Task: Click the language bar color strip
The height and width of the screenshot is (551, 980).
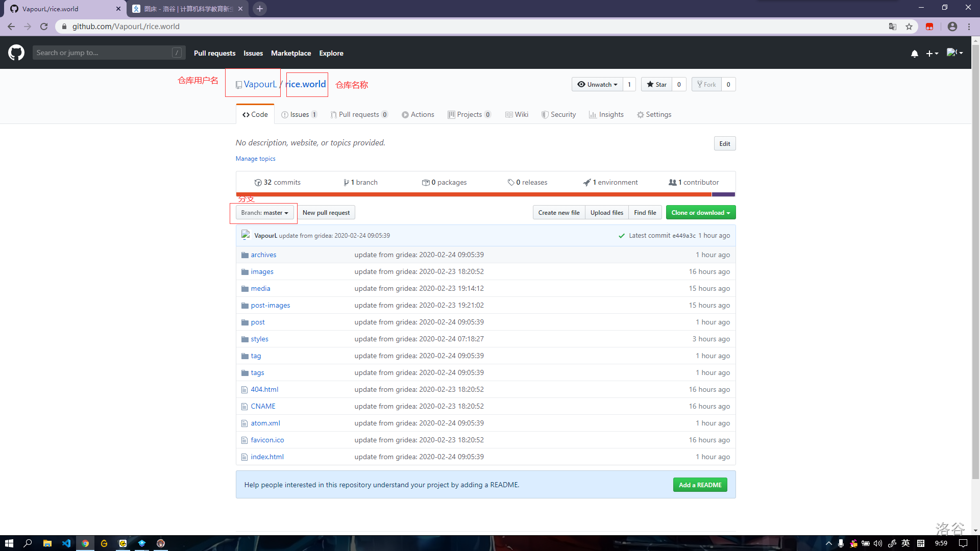Action: point(485,194)
